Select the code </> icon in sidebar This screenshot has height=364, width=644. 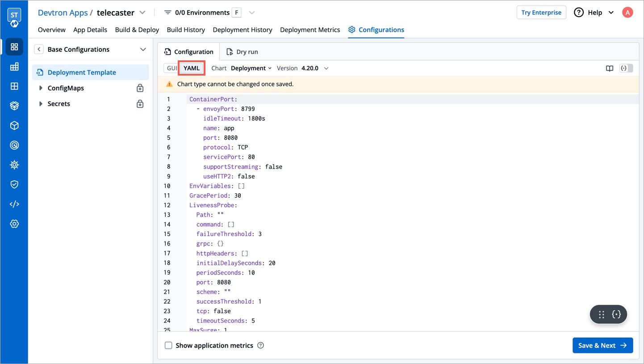pos(14,204)
